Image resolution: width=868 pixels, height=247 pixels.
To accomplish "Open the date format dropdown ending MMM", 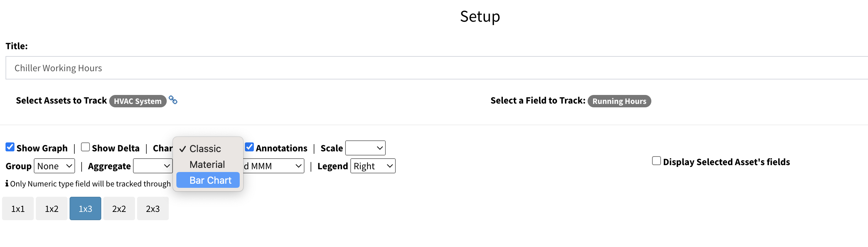I will tap(273, 166).
